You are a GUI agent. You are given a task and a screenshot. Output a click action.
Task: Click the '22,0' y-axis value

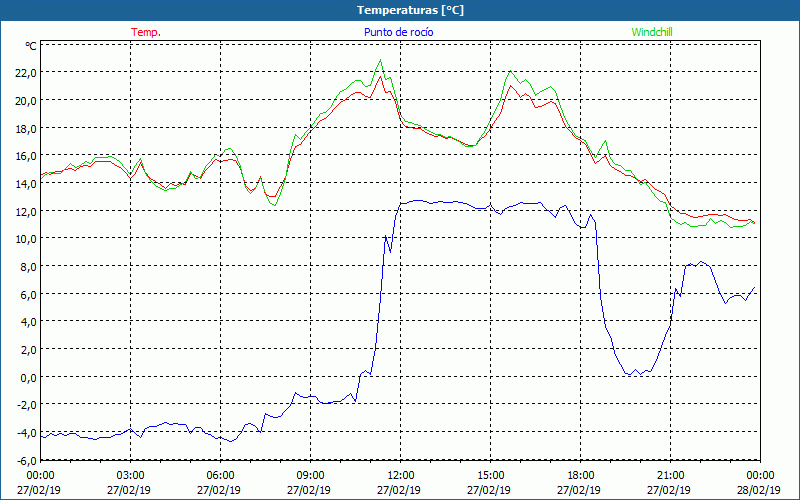[x=27, y=73]
